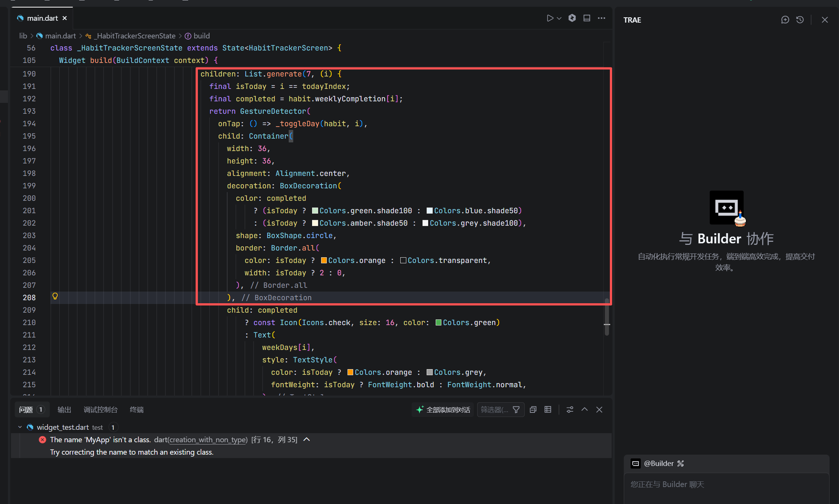Open chat history in TRAE panel
The height and width of the screenshot is (504, 839).
(x=800, y=20)
